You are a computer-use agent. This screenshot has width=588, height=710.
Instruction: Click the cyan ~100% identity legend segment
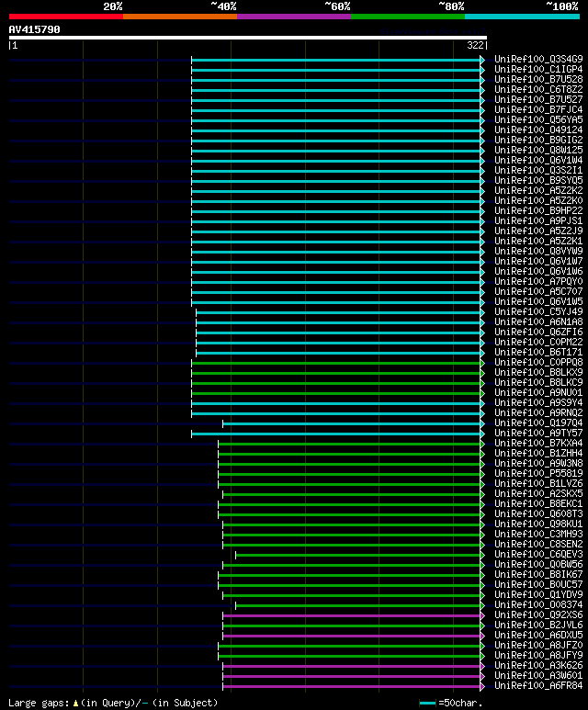(x=523, y=17)
